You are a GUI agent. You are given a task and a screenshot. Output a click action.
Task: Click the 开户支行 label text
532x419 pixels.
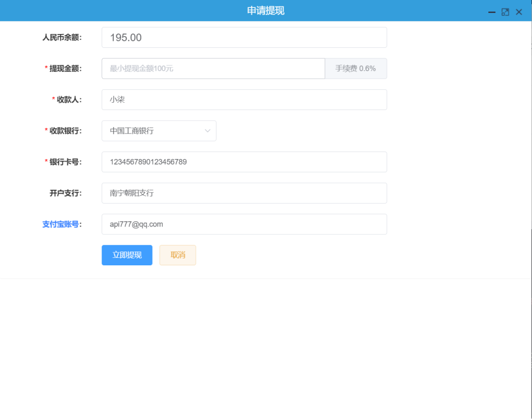point(65,193)
